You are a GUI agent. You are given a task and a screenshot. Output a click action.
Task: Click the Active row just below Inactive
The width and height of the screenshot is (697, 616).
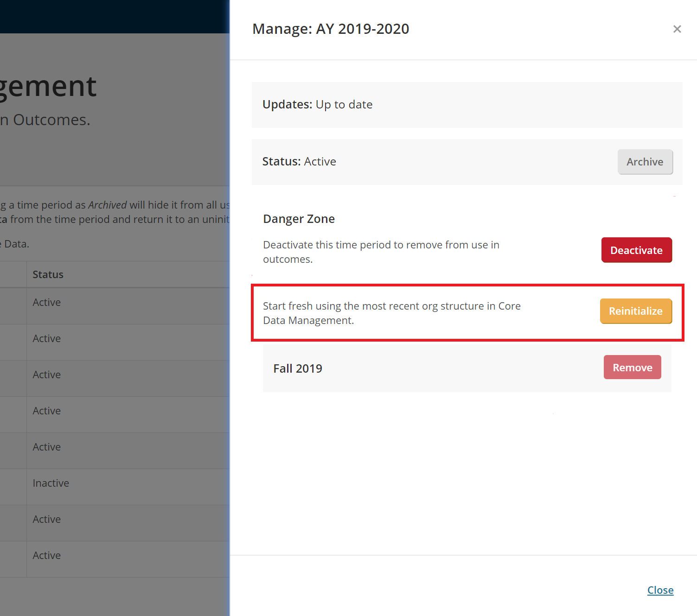(46, 519)
